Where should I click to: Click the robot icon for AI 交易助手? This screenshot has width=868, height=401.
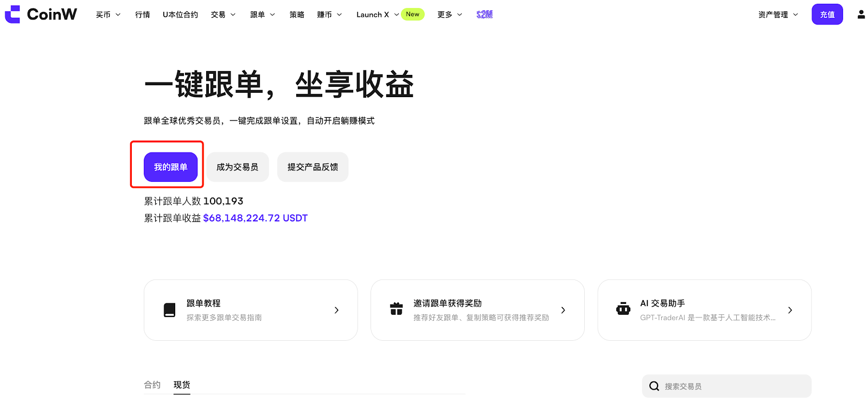623,309
